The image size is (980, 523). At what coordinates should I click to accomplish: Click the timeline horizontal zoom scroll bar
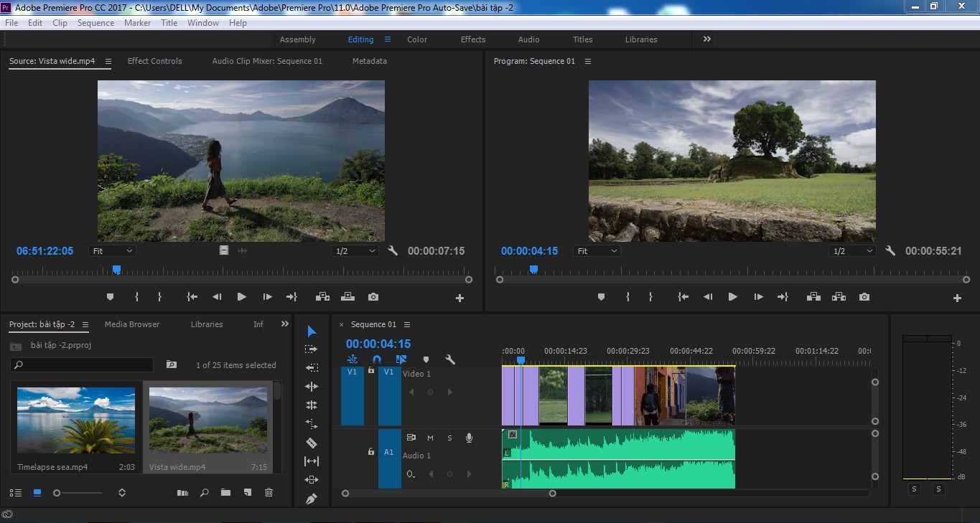tap(449, 494)
